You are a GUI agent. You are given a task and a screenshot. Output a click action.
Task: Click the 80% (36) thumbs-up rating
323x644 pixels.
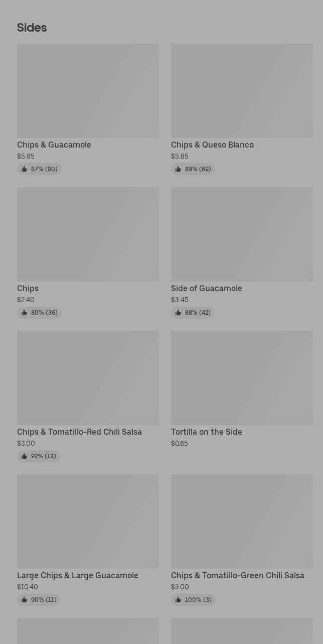coord(39,313)
